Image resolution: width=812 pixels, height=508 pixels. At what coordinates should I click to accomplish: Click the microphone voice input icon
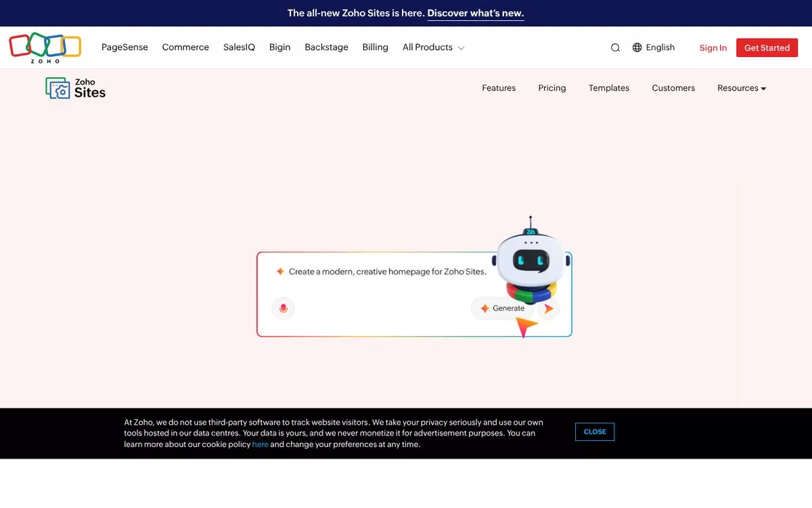pyautogui.click(x=284, y=308)
